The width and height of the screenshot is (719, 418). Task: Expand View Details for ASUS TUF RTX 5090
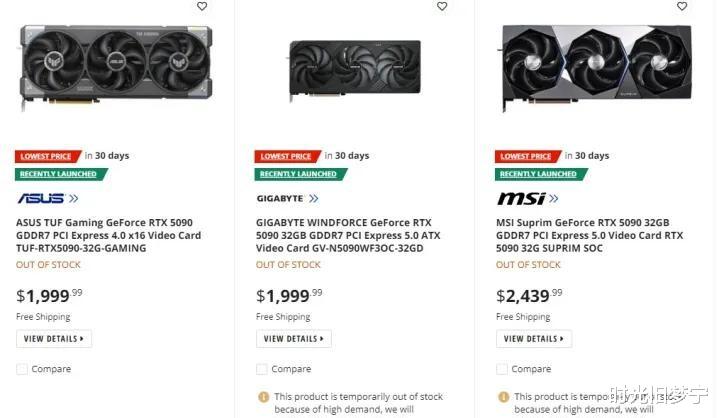[54, 339]
